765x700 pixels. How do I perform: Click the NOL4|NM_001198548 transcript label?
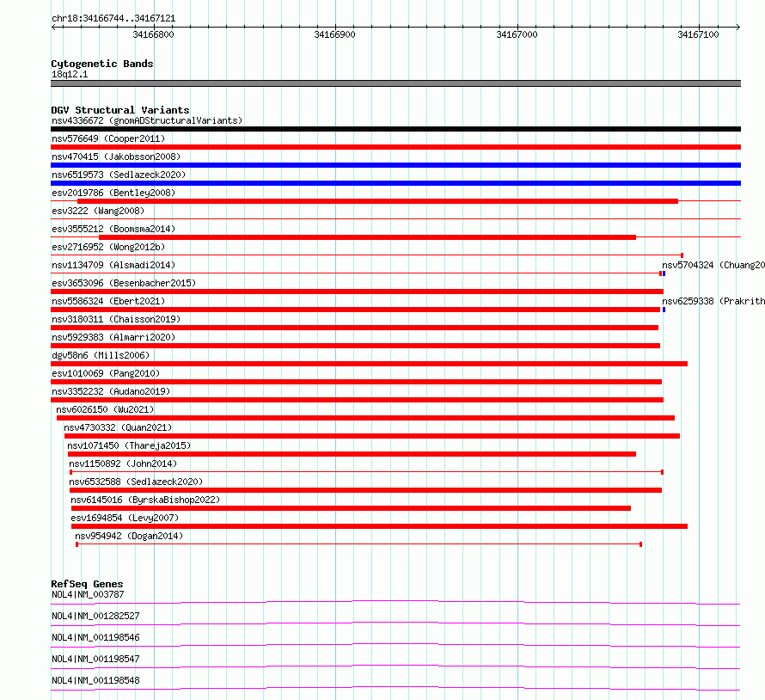(x=95, y=680)
